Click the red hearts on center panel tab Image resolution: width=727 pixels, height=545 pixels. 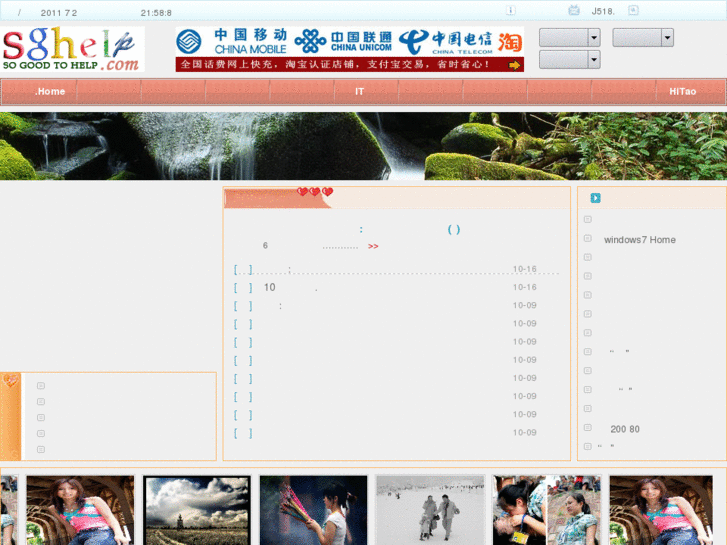pos(315,192)
